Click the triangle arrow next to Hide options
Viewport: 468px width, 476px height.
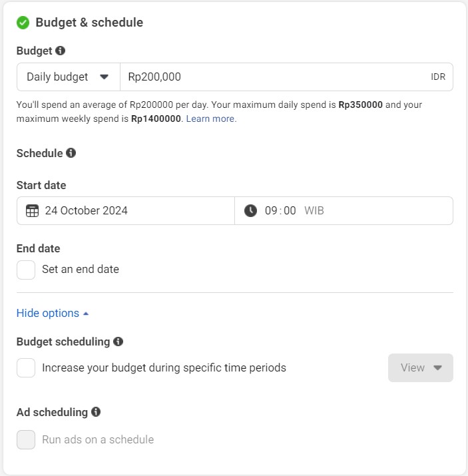(86, 314)
